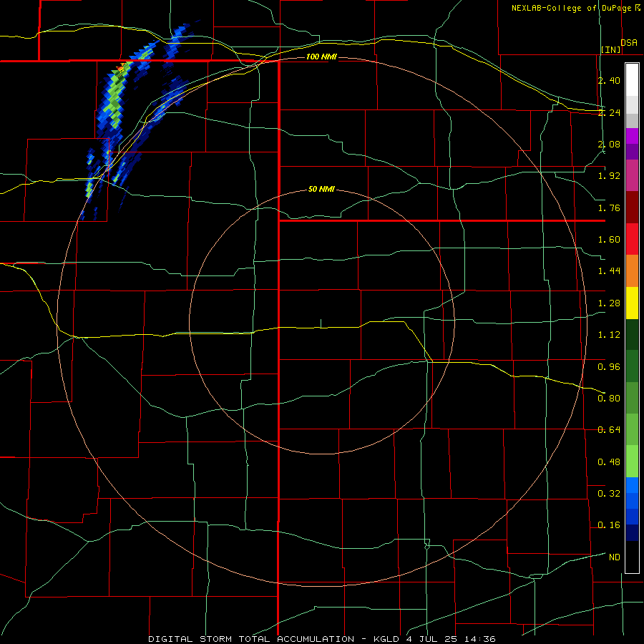Select the pink legend swatch near 1.92
Screen dimensions: 644x644
(632, 175)
